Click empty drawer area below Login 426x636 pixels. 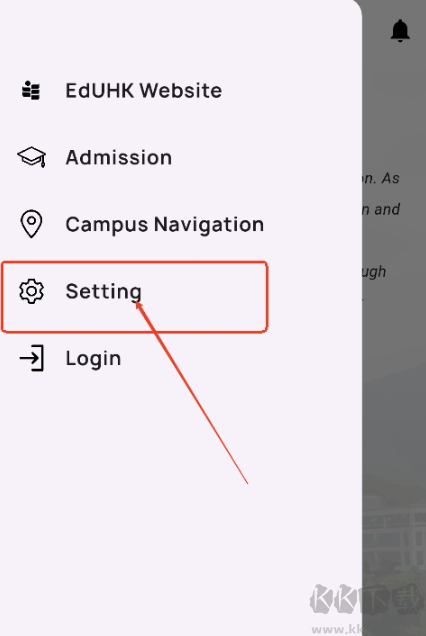pos(181,507)
